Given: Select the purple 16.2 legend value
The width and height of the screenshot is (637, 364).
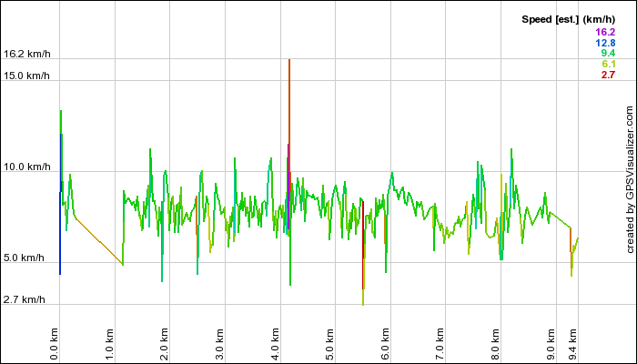Looking at the screenshot, I should tap(605, 32).
